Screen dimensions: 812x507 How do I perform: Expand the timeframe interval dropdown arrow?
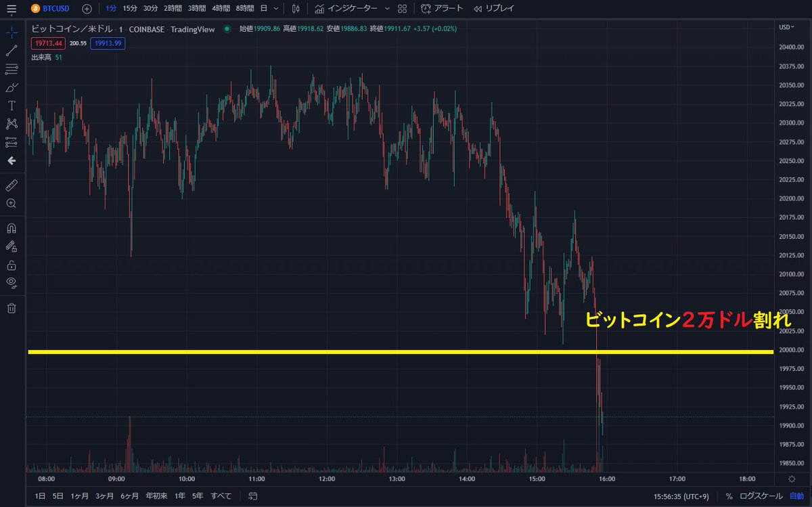(x=276, y=9)
